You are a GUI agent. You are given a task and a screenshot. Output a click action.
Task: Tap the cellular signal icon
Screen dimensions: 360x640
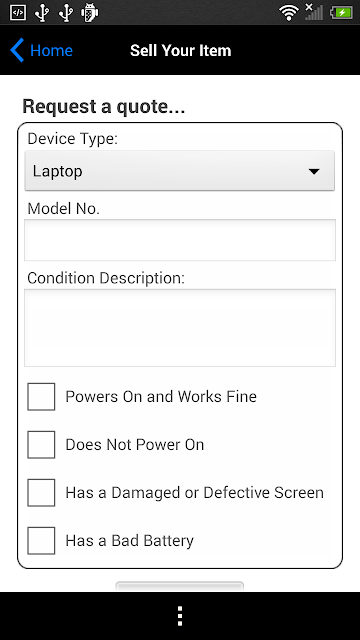(x=314, y=12)
